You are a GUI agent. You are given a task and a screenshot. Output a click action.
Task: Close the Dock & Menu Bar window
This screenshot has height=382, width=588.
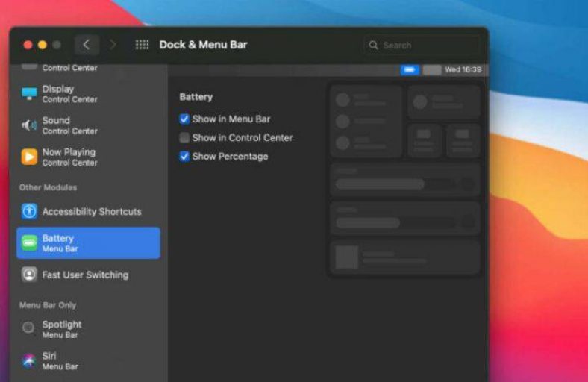(x=28, y=45)
